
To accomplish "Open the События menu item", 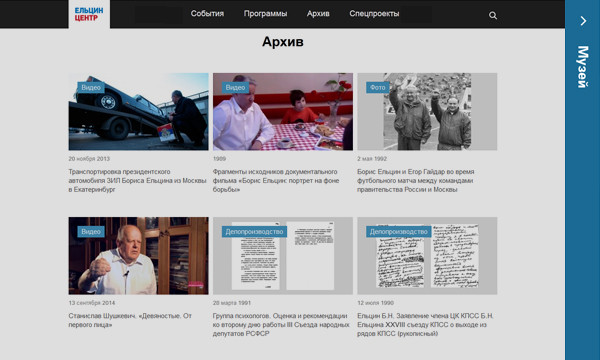I will coord(207,14).
